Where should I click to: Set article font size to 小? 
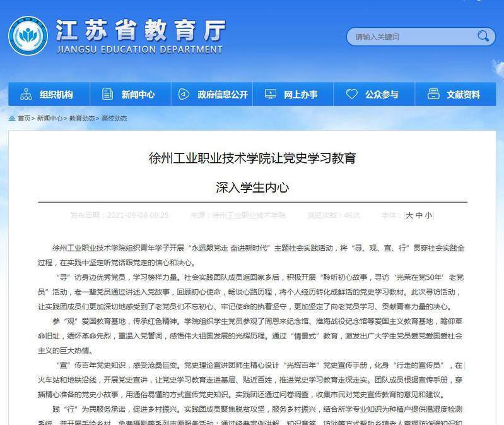[x=428, y=215]
